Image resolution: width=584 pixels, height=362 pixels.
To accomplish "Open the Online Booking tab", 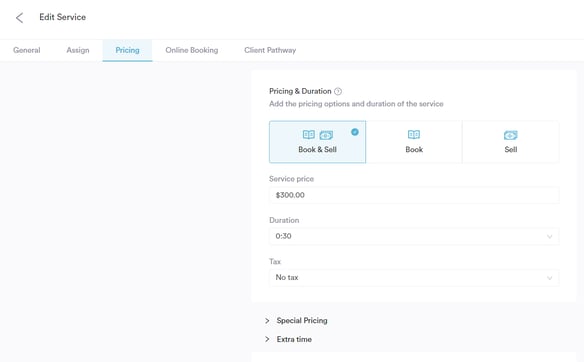I will [192, 50].
